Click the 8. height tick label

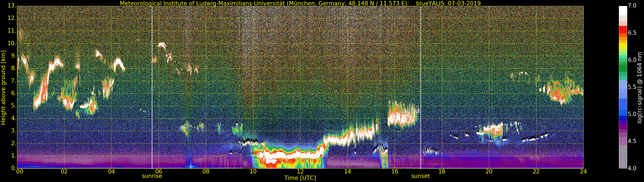point(14,68)
